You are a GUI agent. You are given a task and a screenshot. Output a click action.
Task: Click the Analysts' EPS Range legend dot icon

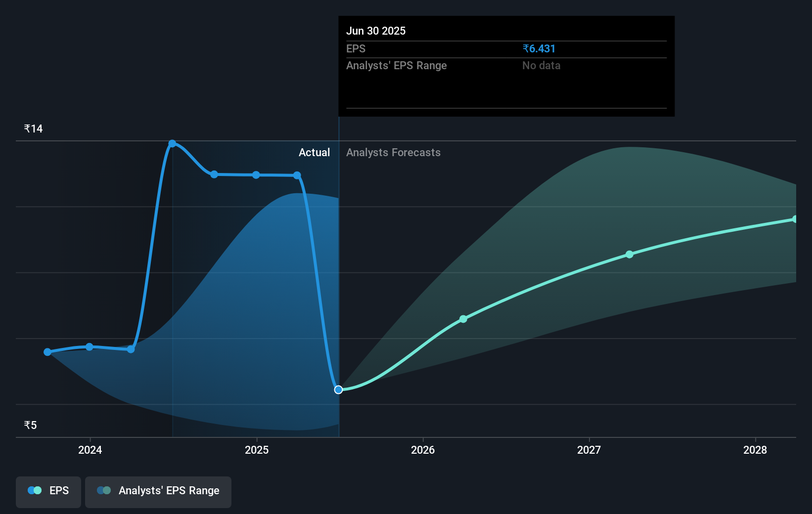104,490
